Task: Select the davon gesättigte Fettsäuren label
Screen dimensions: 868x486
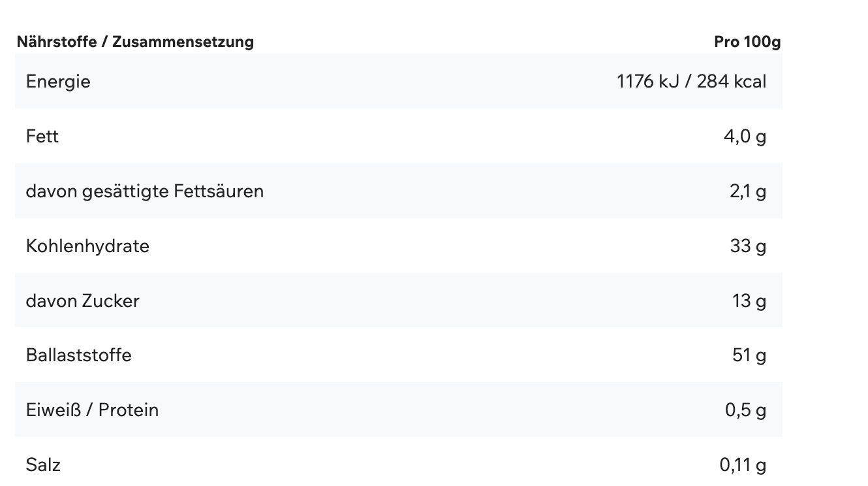Action: click(145, 191)
